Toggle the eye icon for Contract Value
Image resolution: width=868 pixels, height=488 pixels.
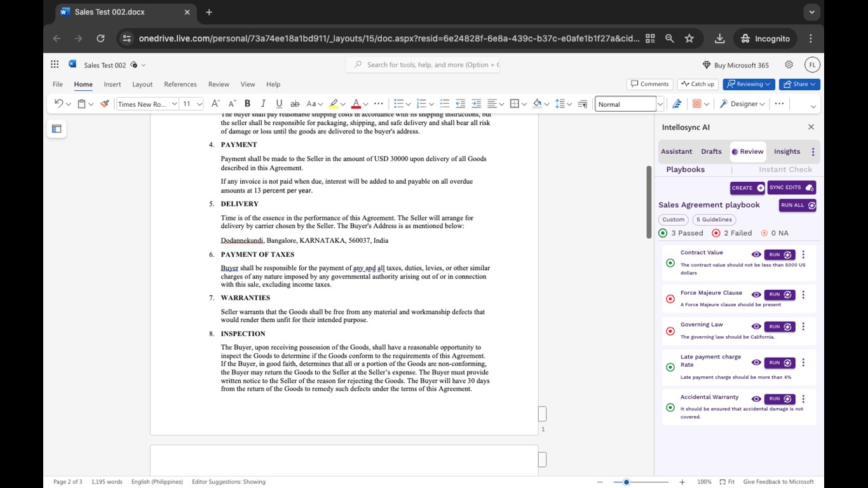756,255
